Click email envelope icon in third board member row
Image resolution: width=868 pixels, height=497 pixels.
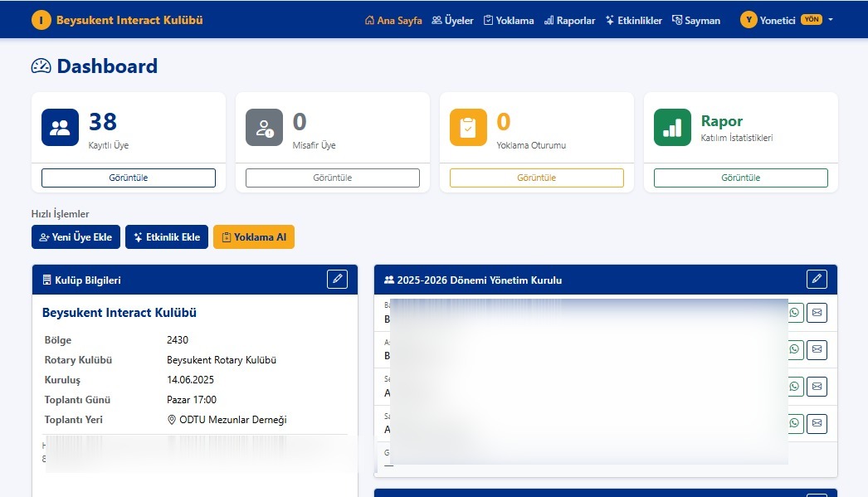(x=817, y=387)
